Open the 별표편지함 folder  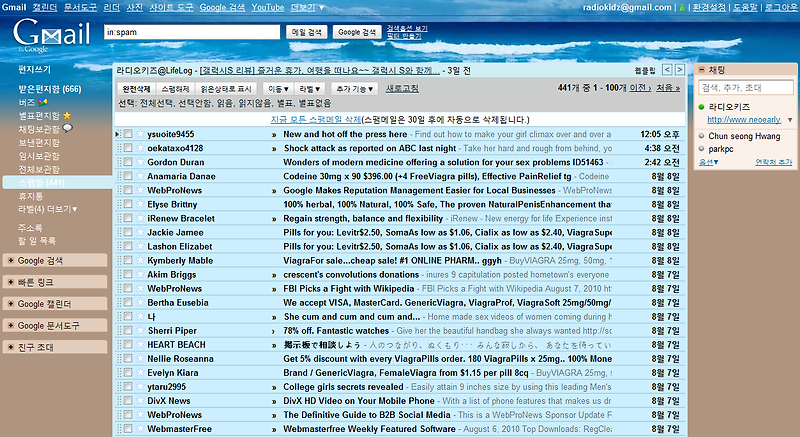pos(39,116)
